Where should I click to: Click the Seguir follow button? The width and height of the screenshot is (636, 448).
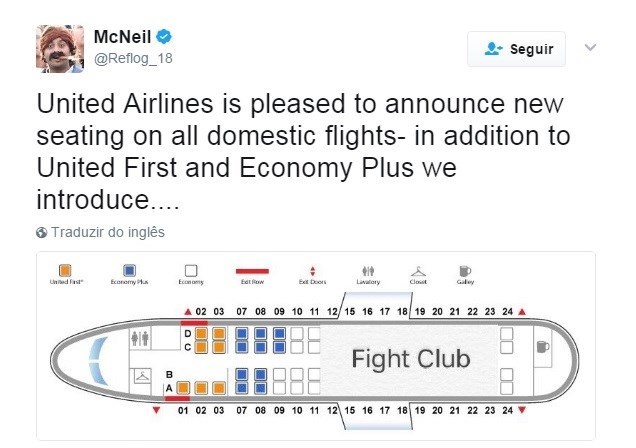click(516, 49)
